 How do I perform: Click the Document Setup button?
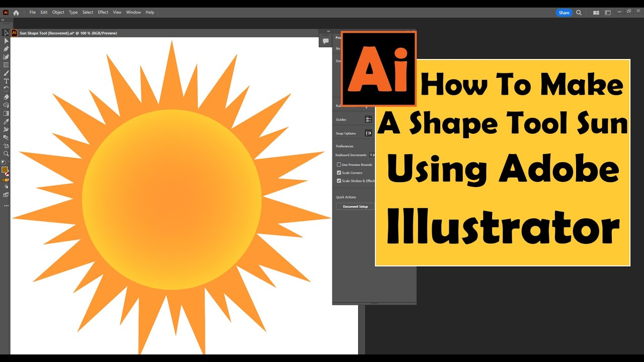click(355, 207)
